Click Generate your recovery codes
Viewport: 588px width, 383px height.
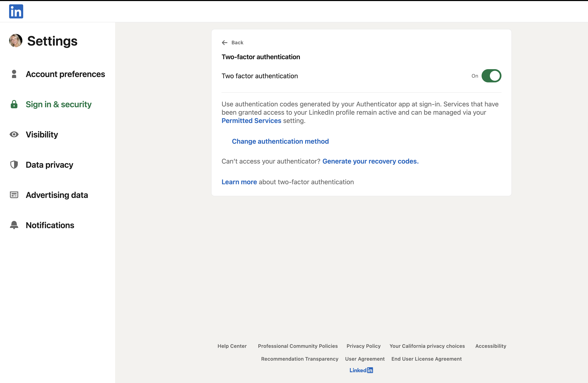[370, 161]
